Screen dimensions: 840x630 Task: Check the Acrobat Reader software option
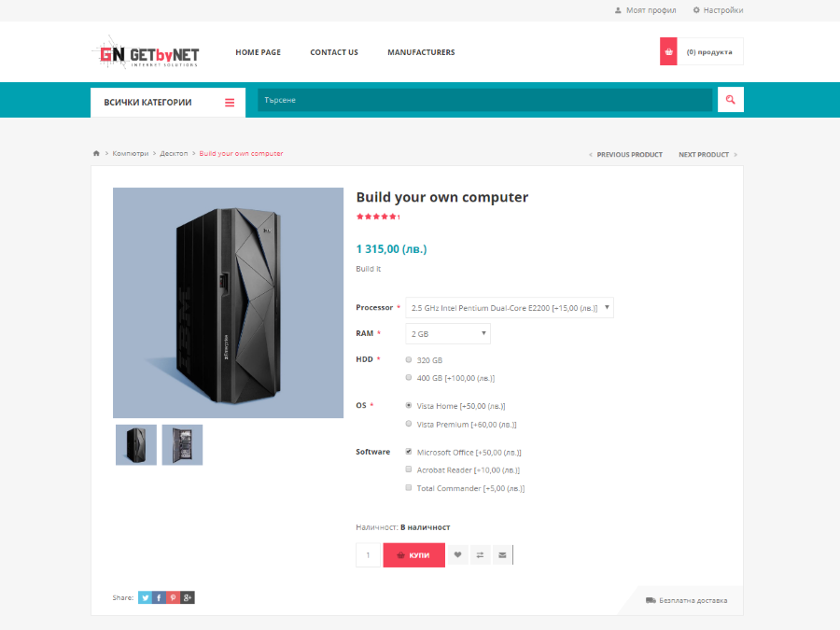pyautogui.click(x=409, y=469)
